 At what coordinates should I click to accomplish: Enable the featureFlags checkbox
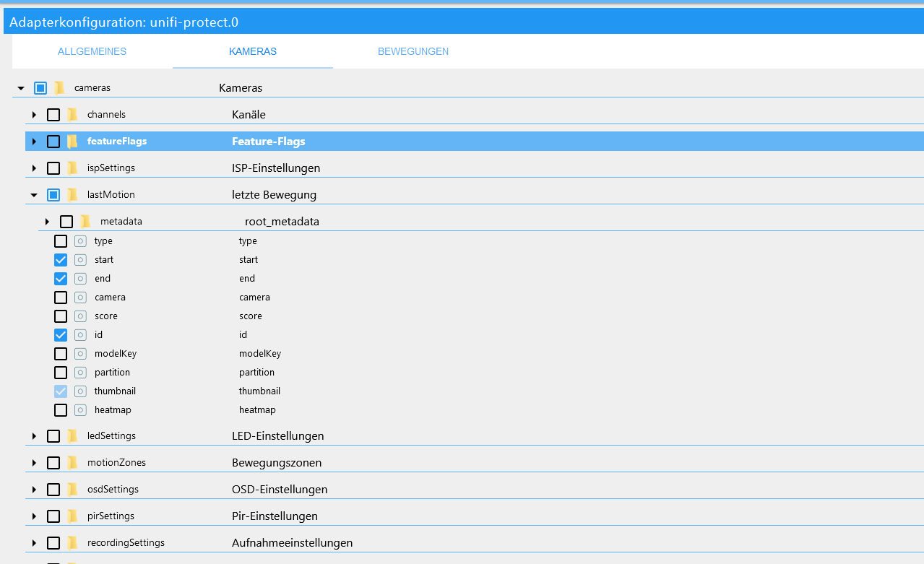click(x=53, y=142)
